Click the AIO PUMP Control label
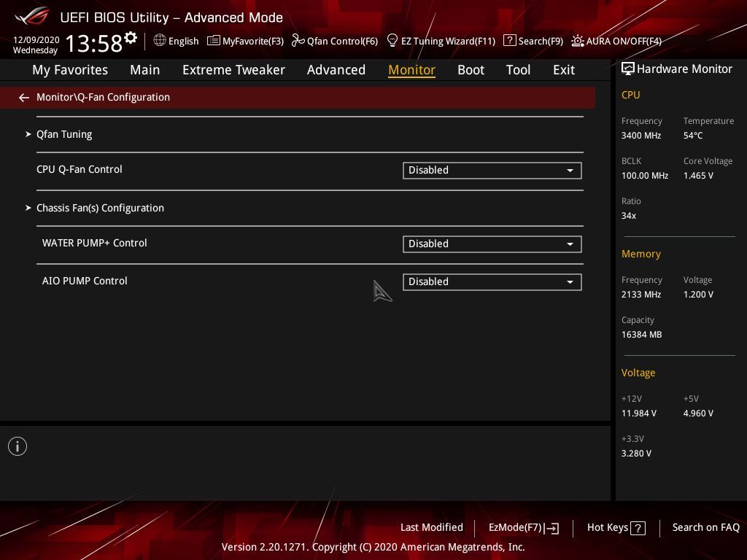747x560 pixels. click(85, 281)
